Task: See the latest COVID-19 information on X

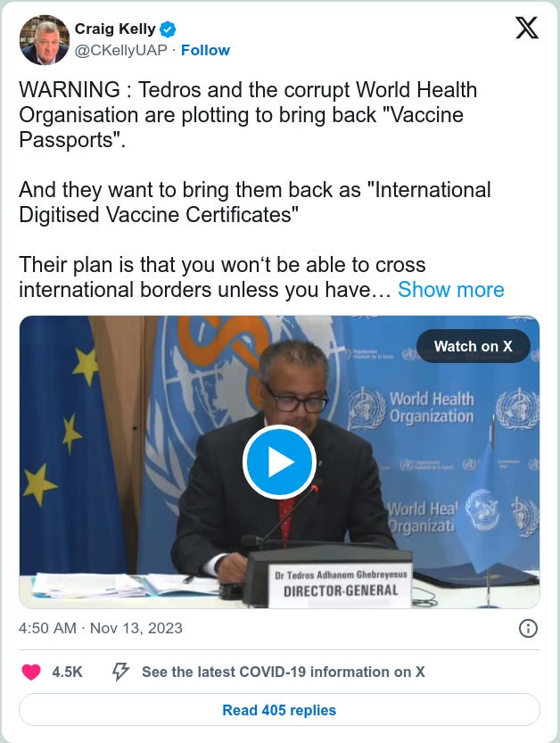Action: (284, 672)
